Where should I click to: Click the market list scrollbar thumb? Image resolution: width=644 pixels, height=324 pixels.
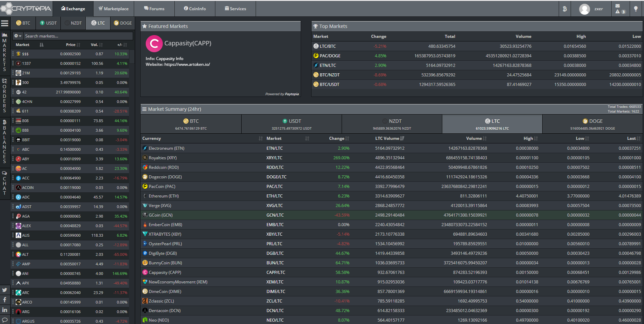(132, 56)
